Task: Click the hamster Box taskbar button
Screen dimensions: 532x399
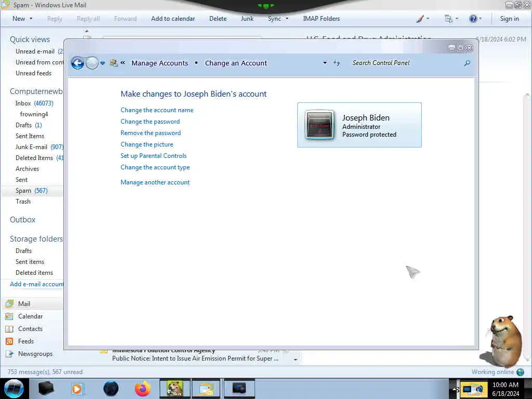Action: coord(175,389)
